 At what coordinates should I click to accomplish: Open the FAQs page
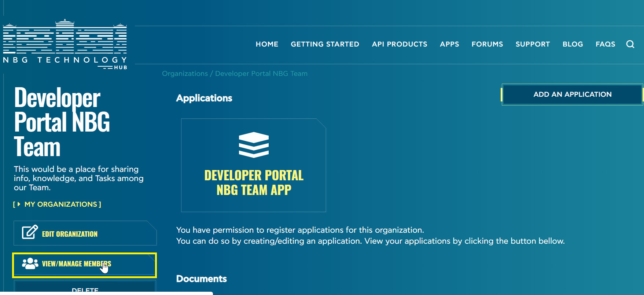(605, 44)
